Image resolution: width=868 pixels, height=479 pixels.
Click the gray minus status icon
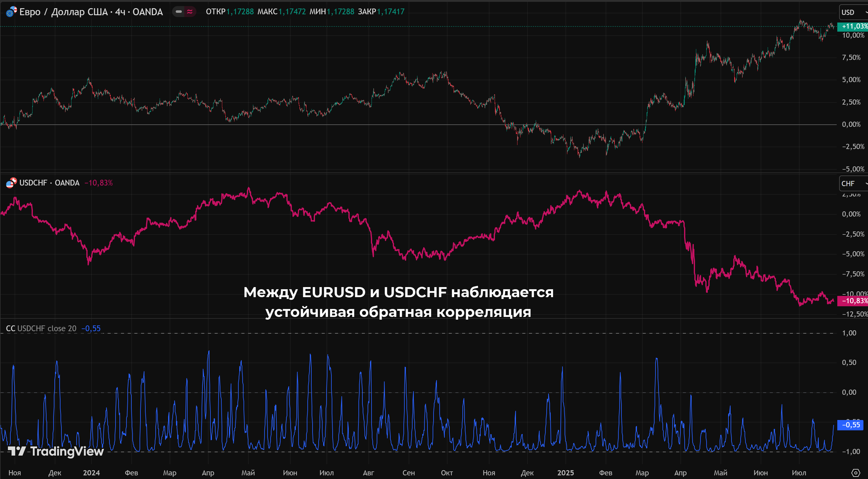(x=179, y=12)
